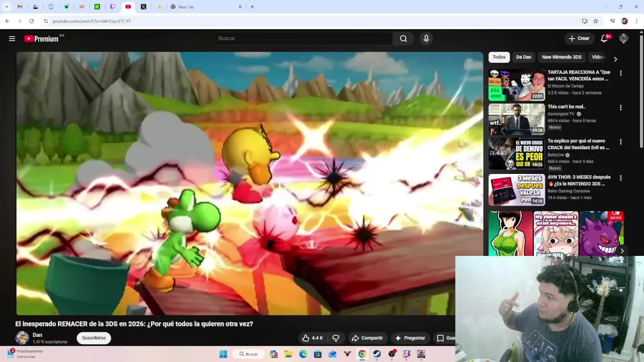Open Chrome tab search dropdown
The width and height of the screenshot is (644, 362).
7,7
